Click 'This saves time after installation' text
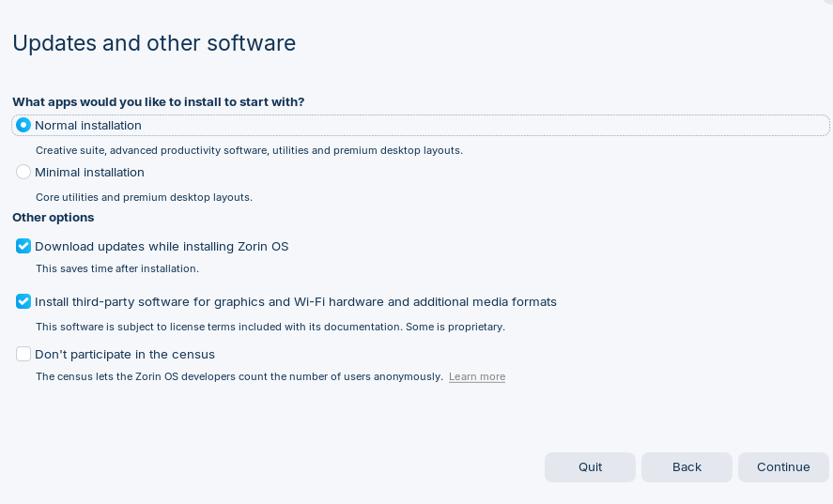 click(x=117, y=268)
